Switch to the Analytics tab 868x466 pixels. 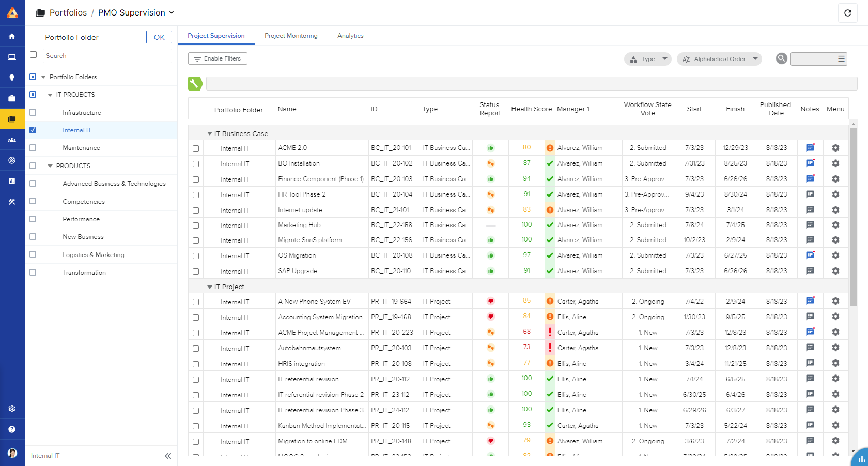(350, 36)
